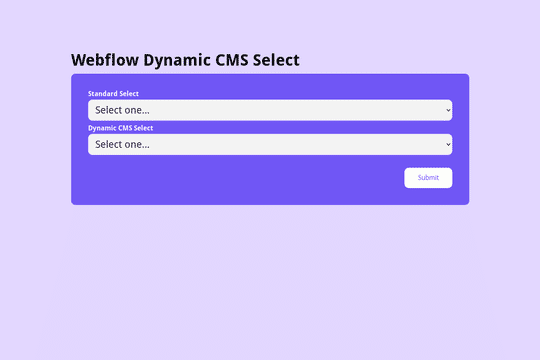Open the Dynamic CMS Select dropdown field
540x360 pixels.
[270, 144]
